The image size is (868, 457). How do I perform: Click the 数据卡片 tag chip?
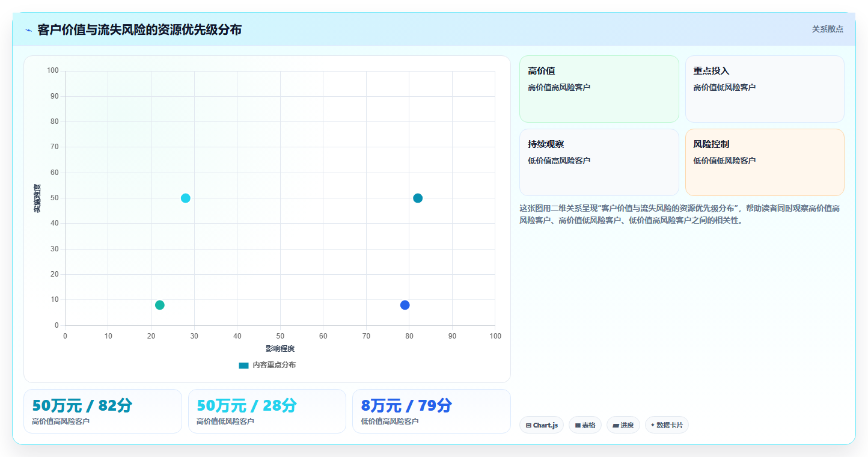tap(667, 425)
